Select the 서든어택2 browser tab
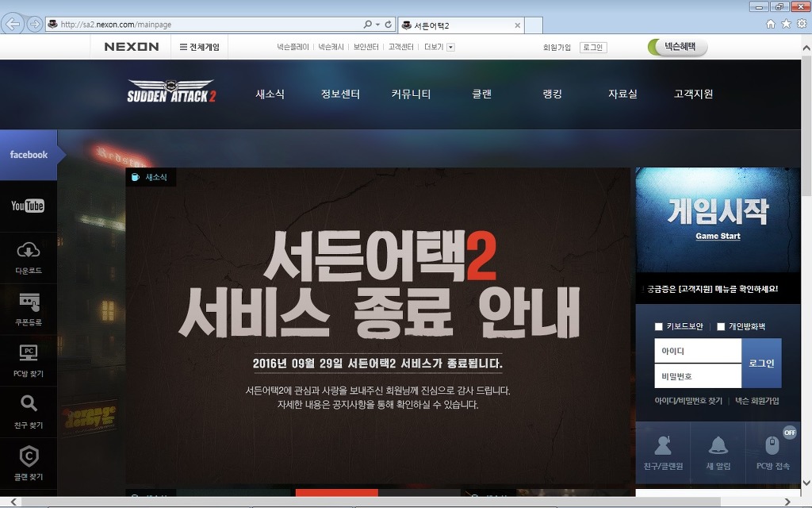 [461, 25]
